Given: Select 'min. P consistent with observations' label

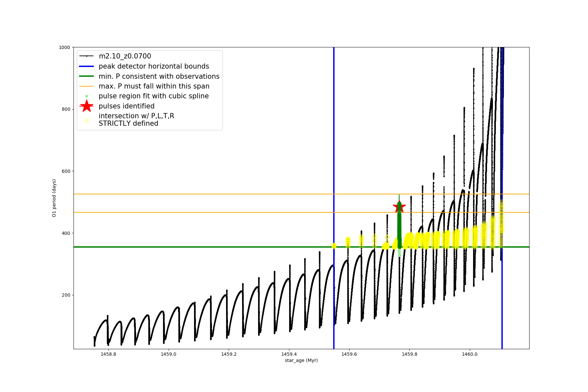Looking at the screenshot, I should pyautogui.click(x=159, y=76).
